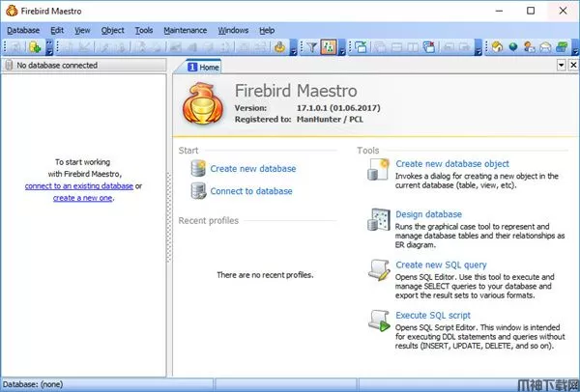
Task: Open the Edit menu
Action: [57, 30]
